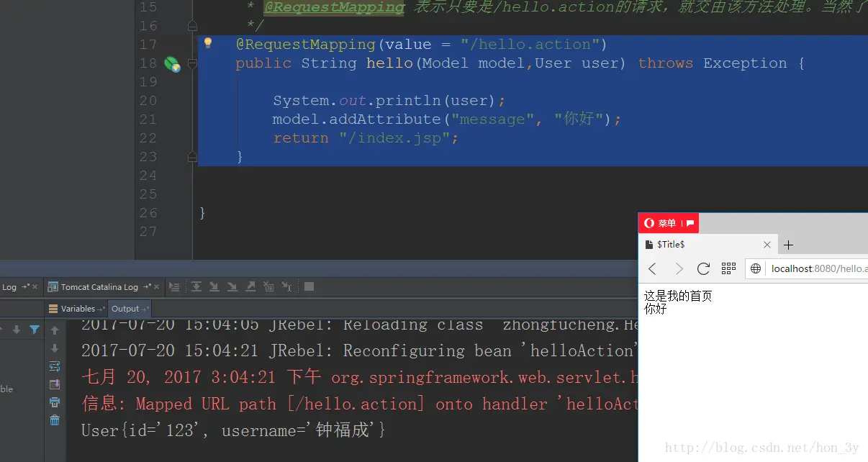Screen dimensions: 868x462
Task: Click the Spring bean gutter icon on line 18
Action: point(171,63)
